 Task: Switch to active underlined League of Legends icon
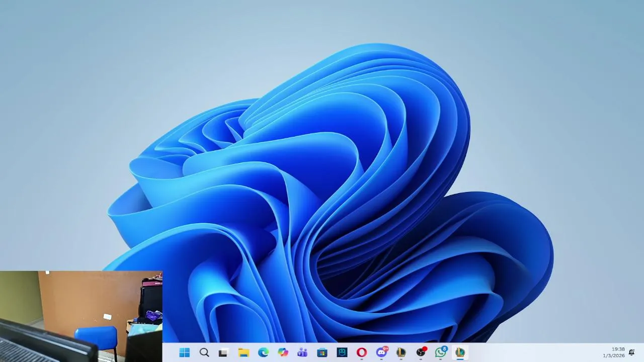point(460,352)
